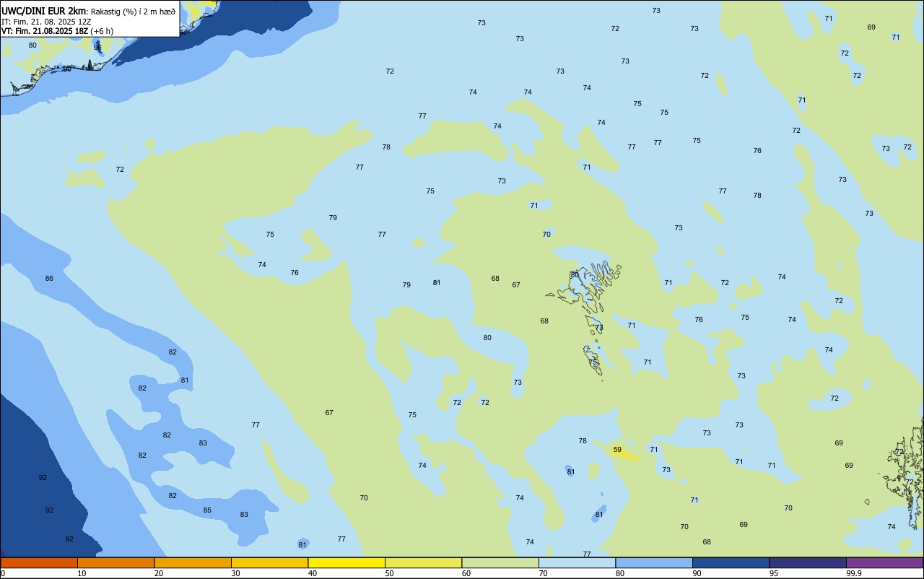Image resolution: width=924 pixels, height=579 pixels.
Task: Click the light green 60–70 legend swatch
Action: [500, 562]
